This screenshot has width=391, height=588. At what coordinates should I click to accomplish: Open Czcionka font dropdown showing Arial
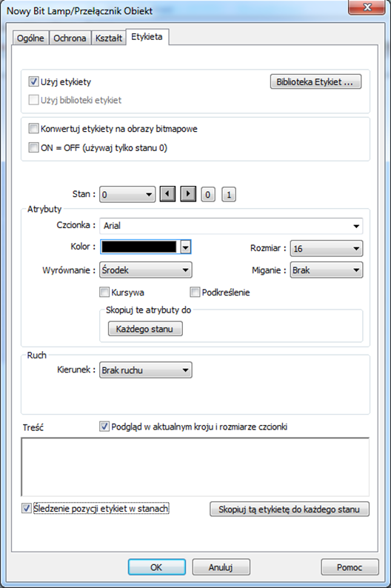[x=231, y=226]
